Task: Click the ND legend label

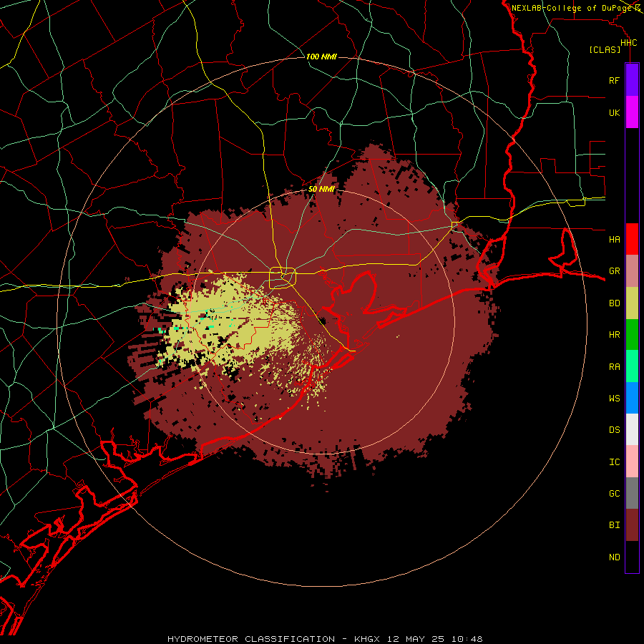Action: [x=614, y=557]
